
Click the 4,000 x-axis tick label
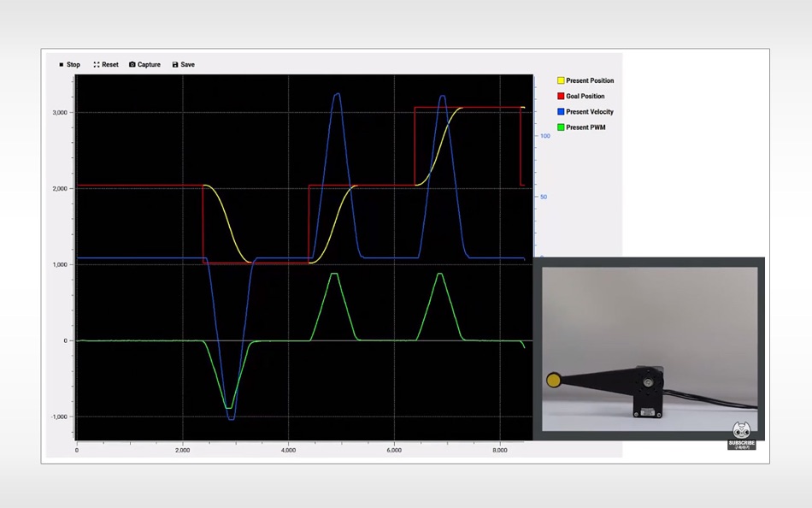pyautogui.click(x=288, y=450)
